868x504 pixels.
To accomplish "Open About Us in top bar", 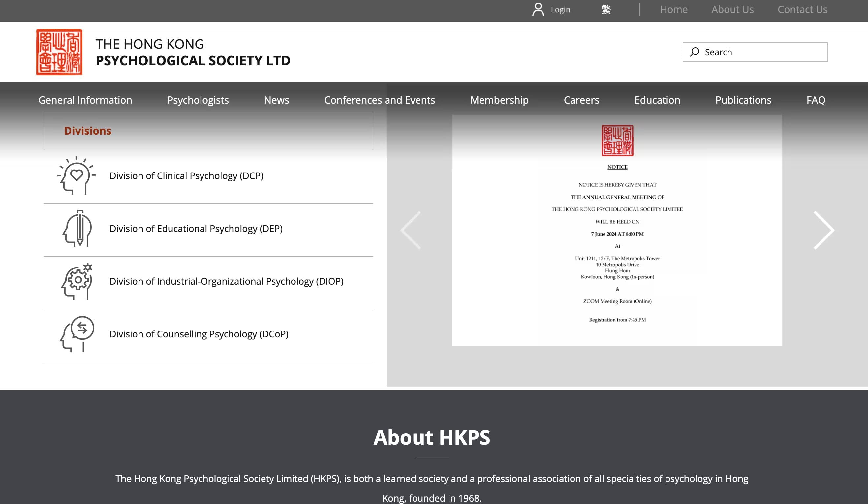I will click(732, 9).
